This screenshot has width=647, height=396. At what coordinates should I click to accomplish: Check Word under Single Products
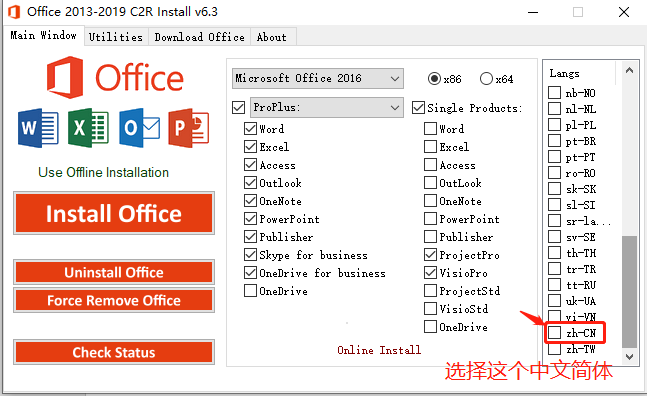(430, 129)
